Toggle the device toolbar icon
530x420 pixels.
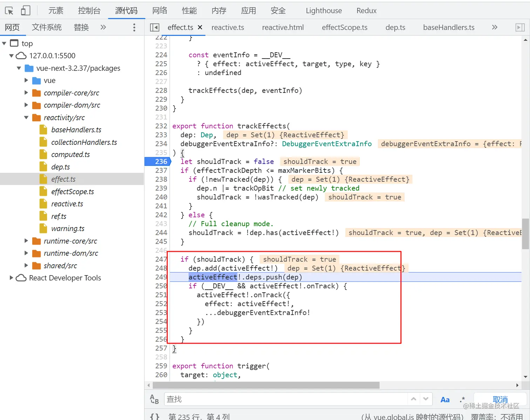click(26, 11)
